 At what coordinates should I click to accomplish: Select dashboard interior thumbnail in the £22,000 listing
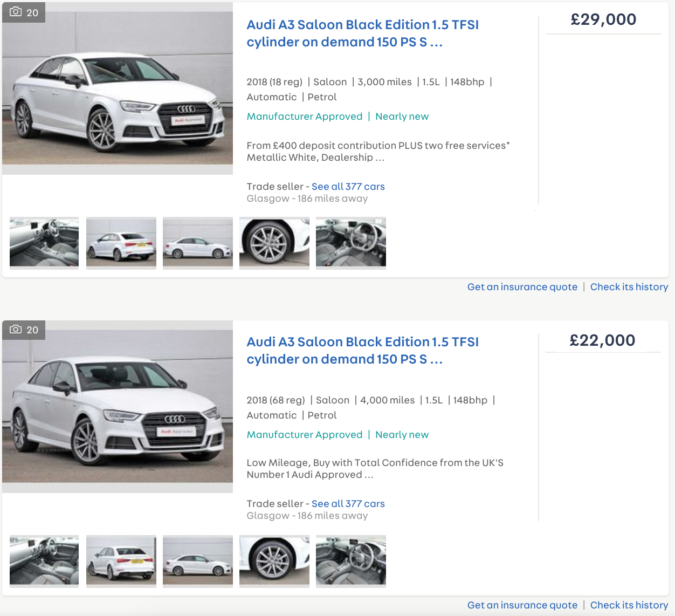[44, 562]
